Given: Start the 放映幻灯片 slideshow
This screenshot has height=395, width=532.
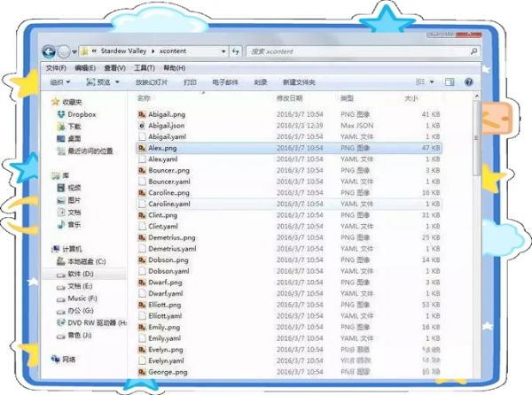Looking at the screenshot, I should [x=152, y=82].
